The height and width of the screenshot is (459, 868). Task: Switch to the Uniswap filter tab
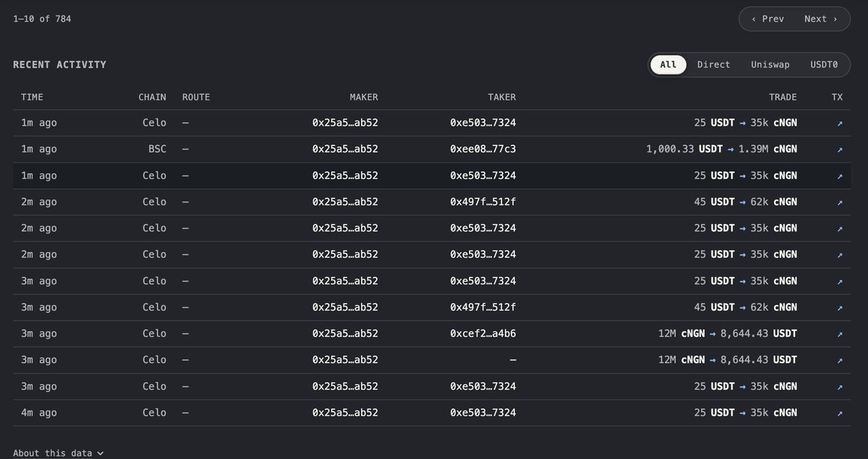pos(770,64)
